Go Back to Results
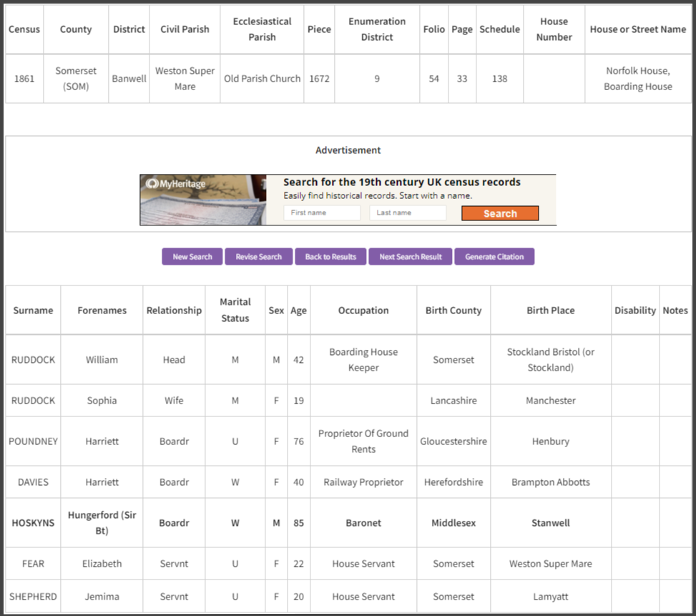The height and width of the screenshot is (616, 696). click(330, 257)
